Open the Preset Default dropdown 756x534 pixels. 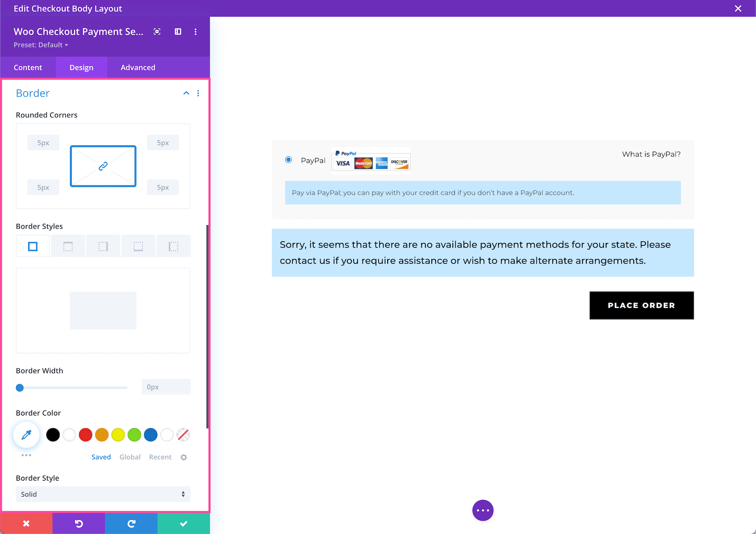point(41,45)
